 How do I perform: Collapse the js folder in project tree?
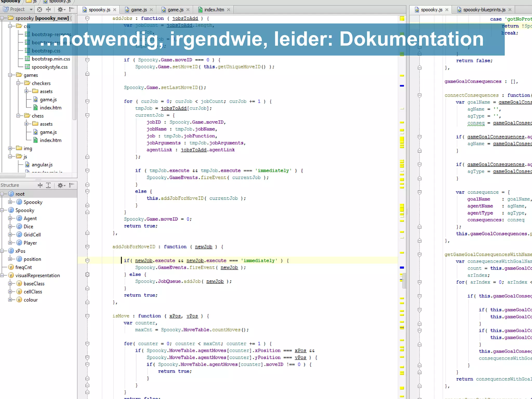[x=10, y=156]
